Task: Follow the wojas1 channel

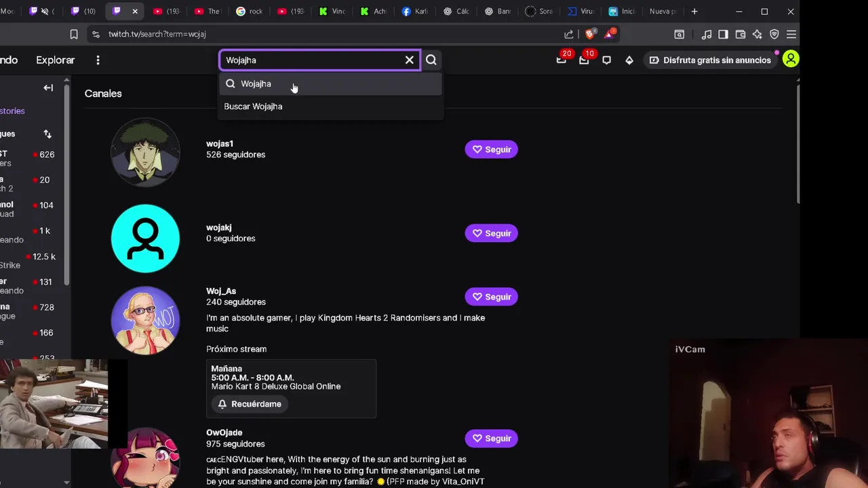Action: point(491,149)
